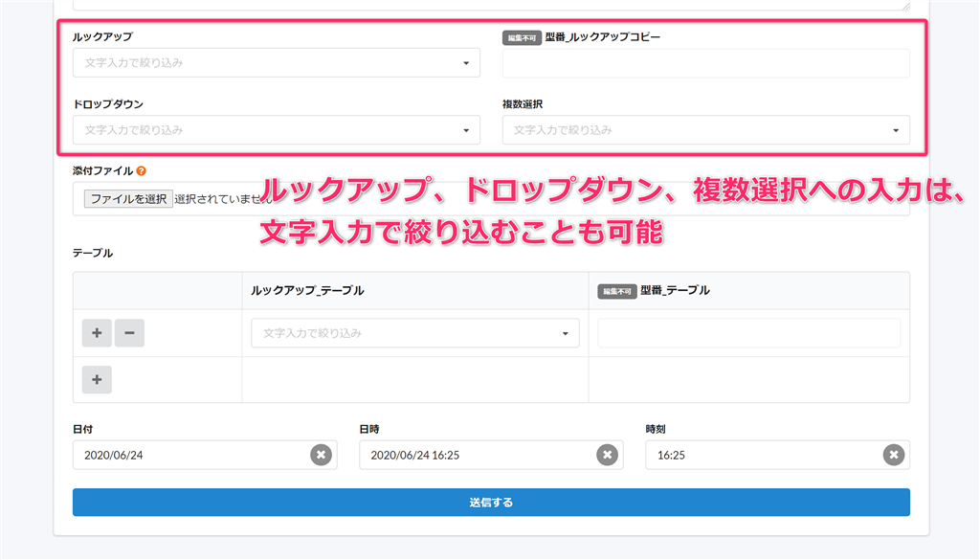The width and height of the screenshot is (980, 560).
Task: Click the help icon next to 添付ファイル
Action: (x=142, y=170)
